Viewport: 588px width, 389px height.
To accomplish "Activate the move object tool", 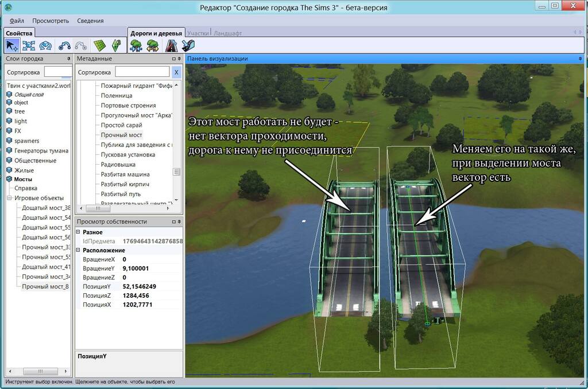I will click(x=29, y=46).
